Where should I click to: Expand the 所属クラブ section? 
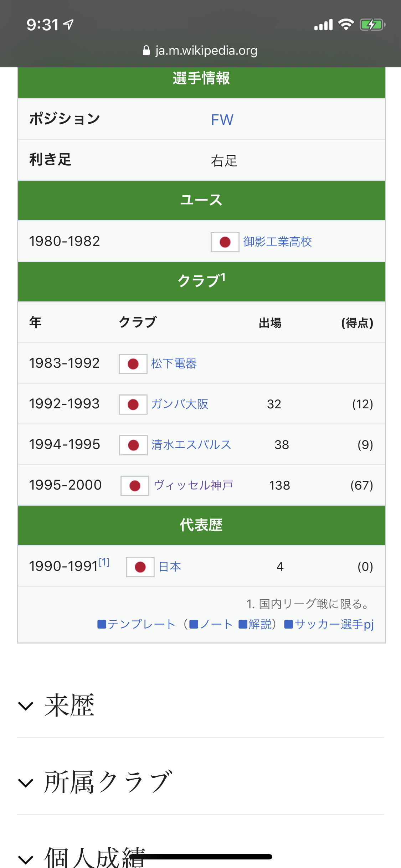[x=26, y=783]
